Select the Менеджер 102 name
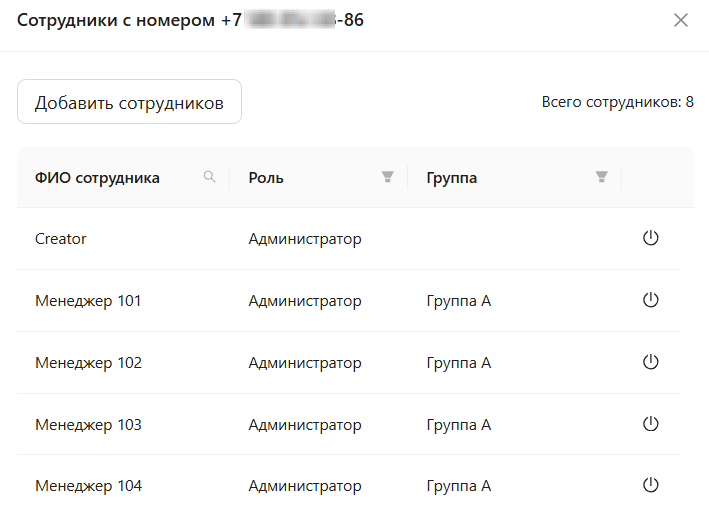Screen dimensions: 709x513 point(88,363)
